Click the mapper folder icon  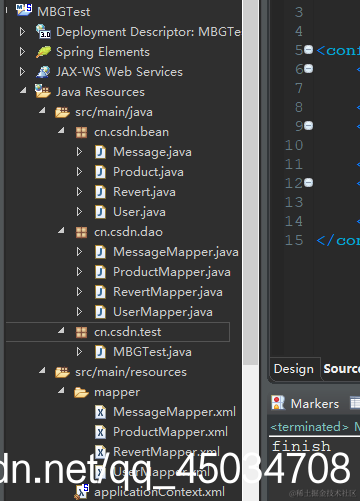(81, 392)
